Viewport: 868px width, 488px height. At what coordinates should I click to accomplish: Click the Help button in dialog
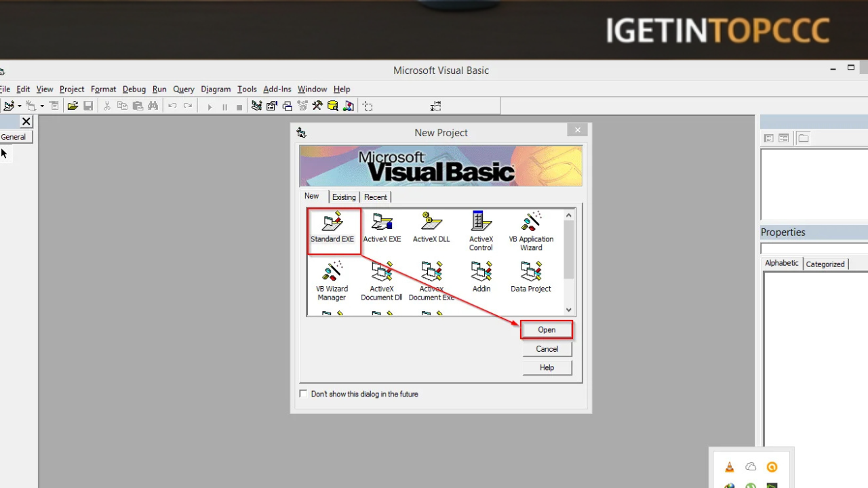(547, 367)
